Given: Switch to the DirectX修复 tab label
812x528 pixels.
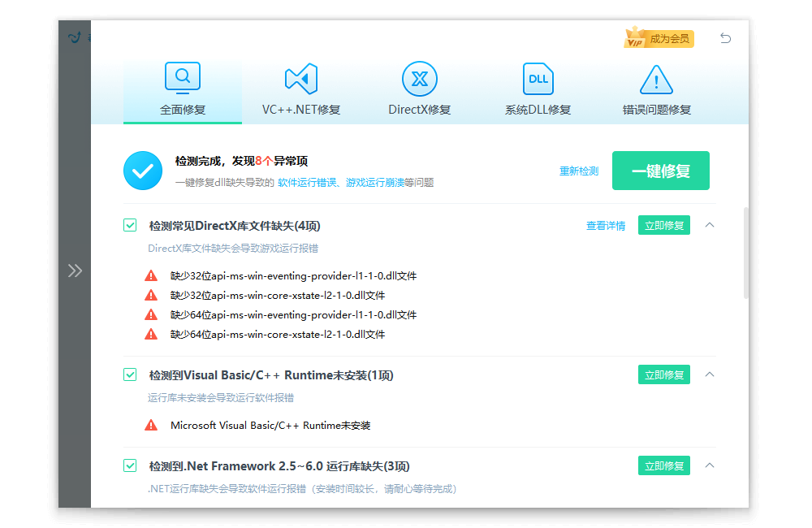Looking at the screenshot, I should (x=420, y=110).
